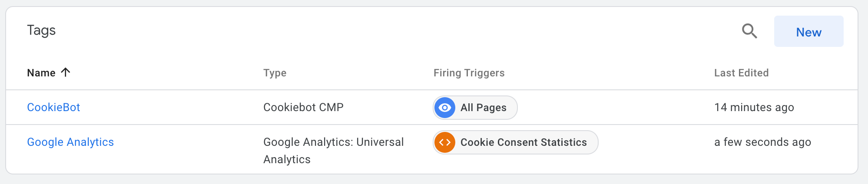Sort by the Firing Triggers column header
The image size is (868, 184).
469,73
